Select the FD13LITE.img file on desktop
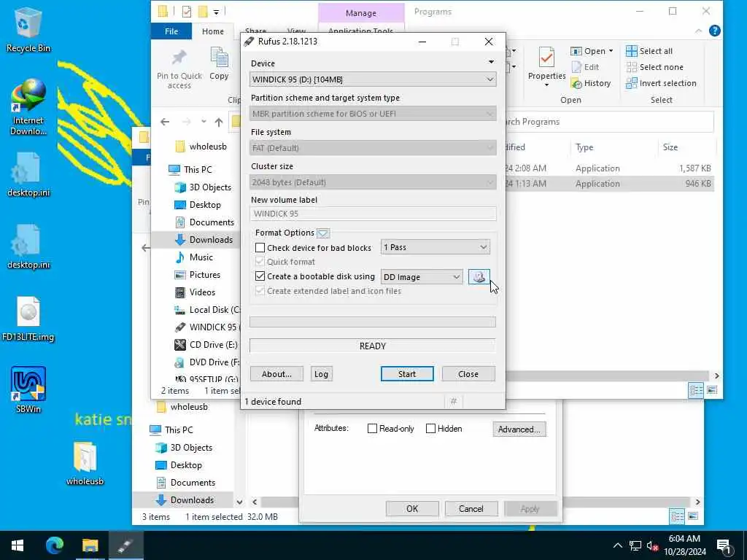Viewport: 747px width, 560px height. coord(28,319)
